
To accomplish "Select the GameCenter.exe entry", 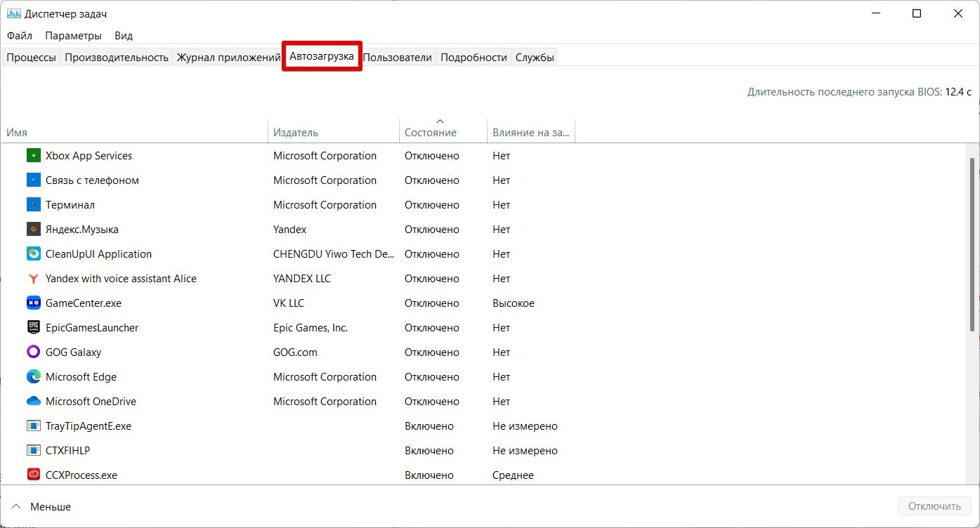I will click(x=84, y=303).
